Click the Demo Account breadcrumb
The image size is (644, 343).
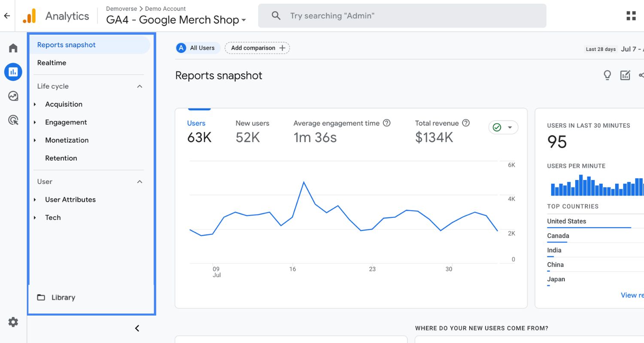[165, 9]
